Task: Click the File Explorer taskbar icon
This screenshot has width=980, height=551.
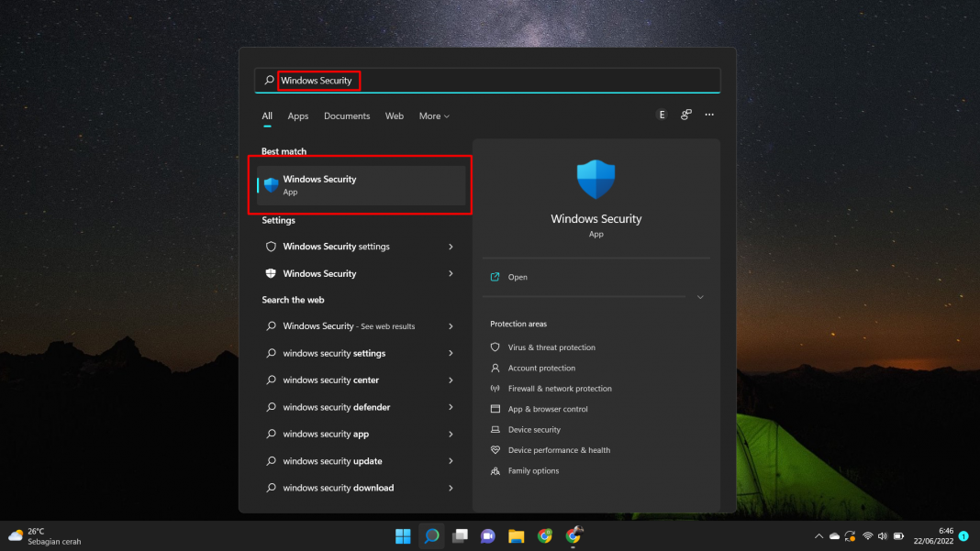Action: point(517,536)
